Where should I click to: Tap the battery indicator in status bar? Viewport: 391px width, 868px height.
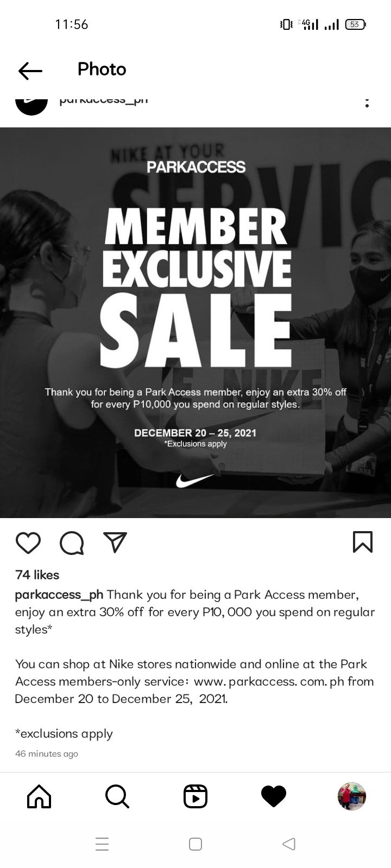356,24
